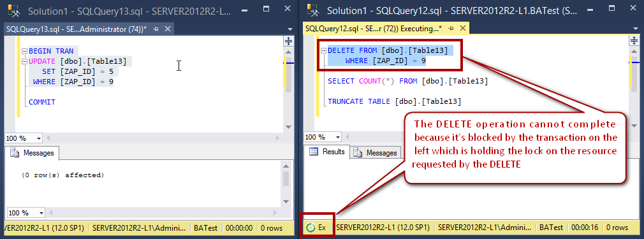The width and height of the screenshot is (644, 239).
Task: Open the left window active documents dropdown arrow
Action: [290, 29]
